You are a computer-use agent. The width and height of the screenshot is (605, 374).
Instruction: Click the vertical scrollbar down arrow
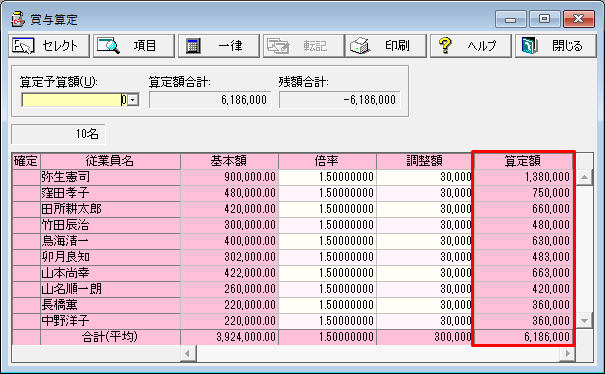click(x=584, y=321)
